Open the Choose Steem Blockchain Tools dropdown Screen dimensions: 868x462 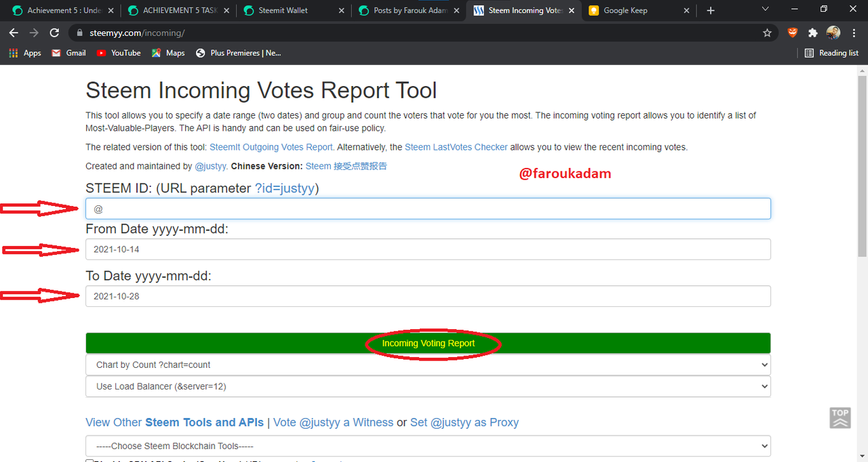428,446
